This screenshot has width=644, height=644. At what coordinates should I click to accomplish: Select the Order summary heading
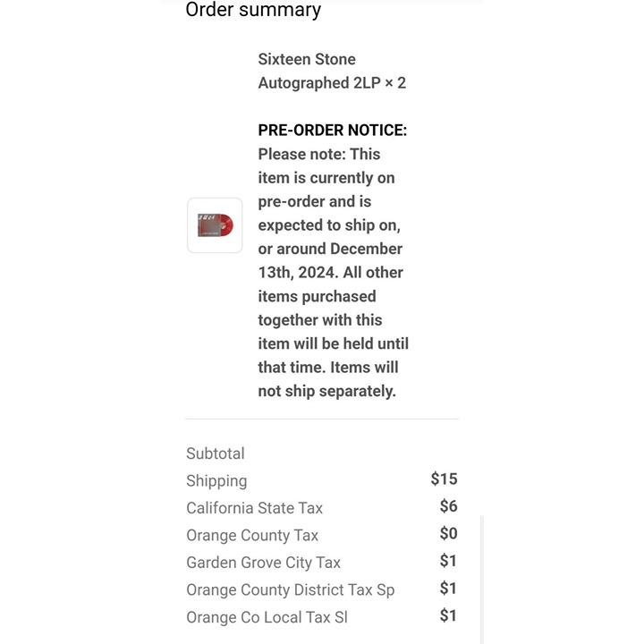pyautogui.click(x=253, y=10)
